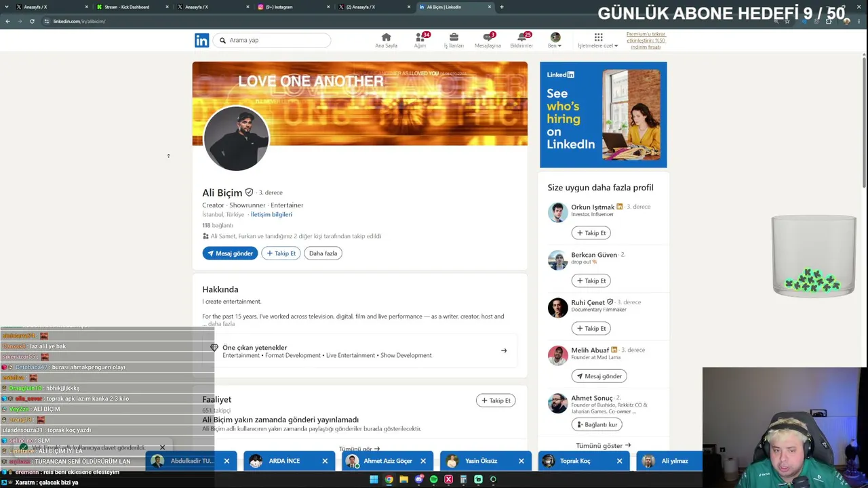Open Orkun Işıtmak's suggested profile

(593, 207)
